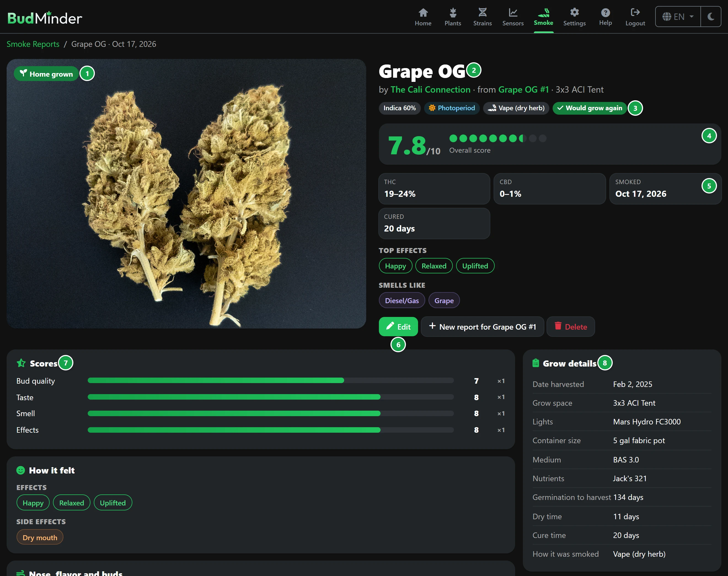The image size is (728, 576).
Task: Click the Edit report button
Action: pos(398,326)
